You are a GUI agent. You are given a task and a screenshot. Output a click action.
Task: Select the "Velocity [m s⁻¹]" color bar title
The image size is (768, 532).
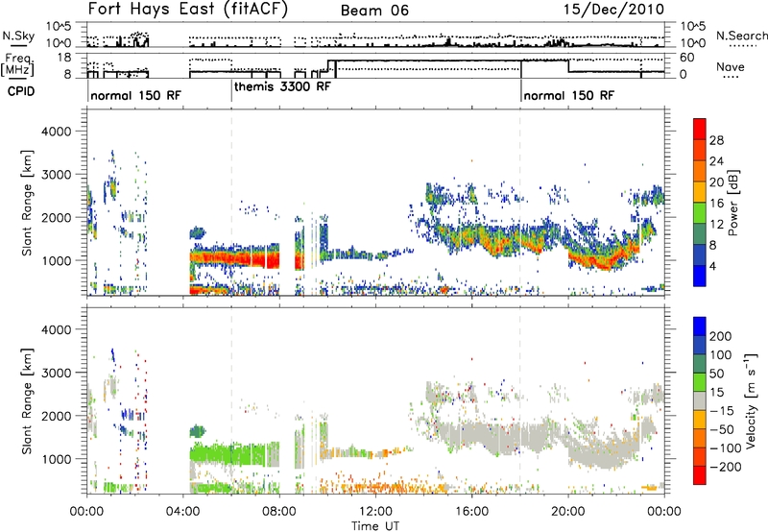tap(750, 400)
